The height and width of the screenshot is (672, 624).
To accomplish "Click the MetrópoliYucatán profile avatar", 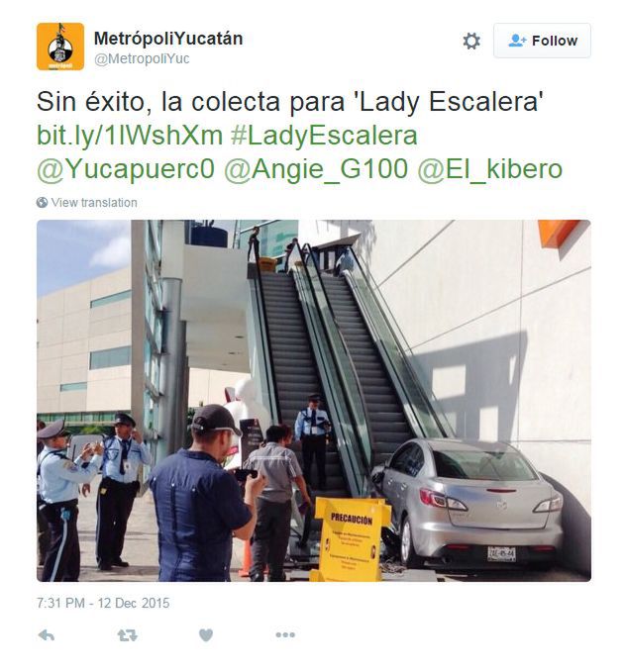I will tap(60, 47).
